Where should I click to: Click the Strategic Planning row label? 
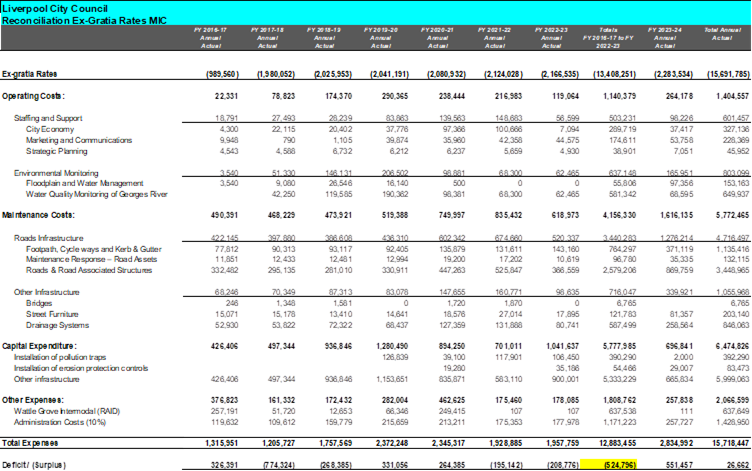58,151
